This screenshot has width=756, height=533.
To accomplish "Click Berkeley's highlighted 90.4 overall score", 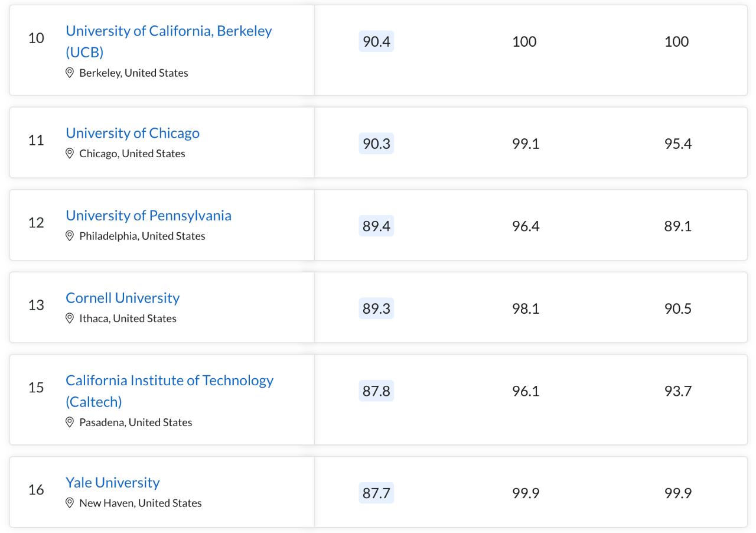I will tap(376, 41).
